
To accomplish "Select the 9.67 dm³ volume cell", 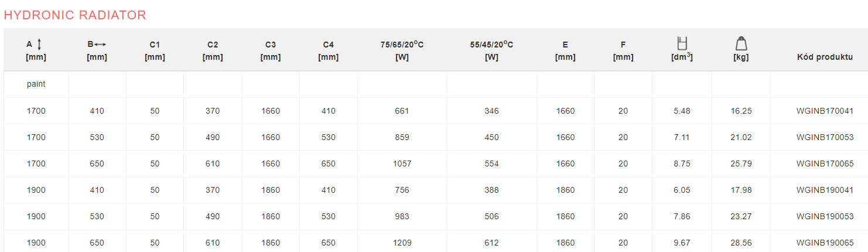I will click(x=682, y=243).
